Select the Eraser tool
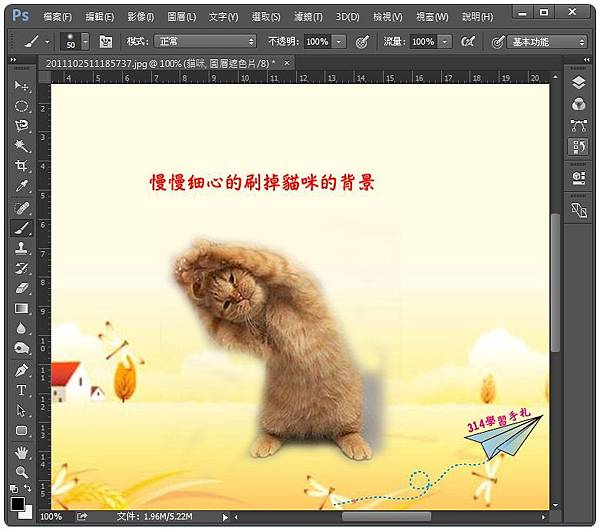This screenshot has width=600, height=531. pos(21,288)
